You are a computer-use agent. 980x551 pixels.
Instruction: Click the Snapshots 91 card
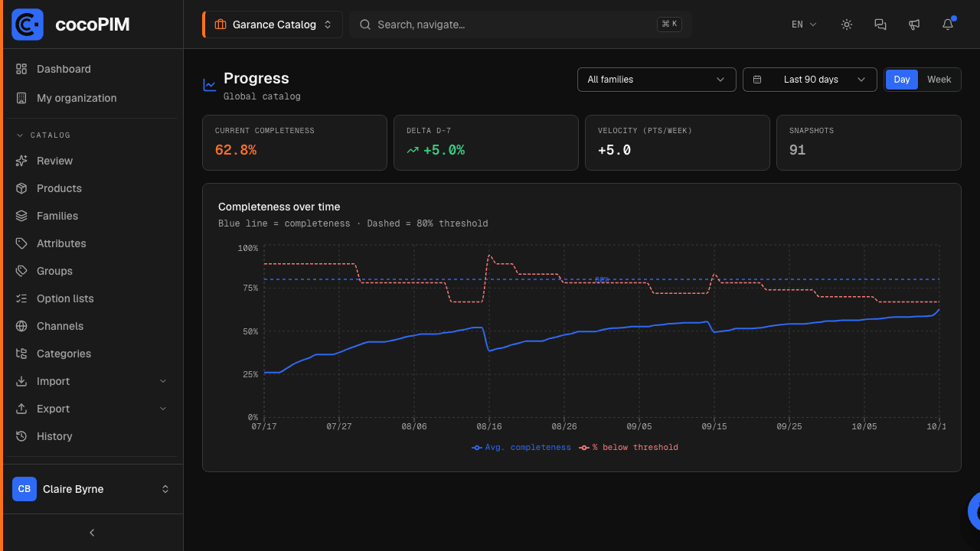point(869,142)
